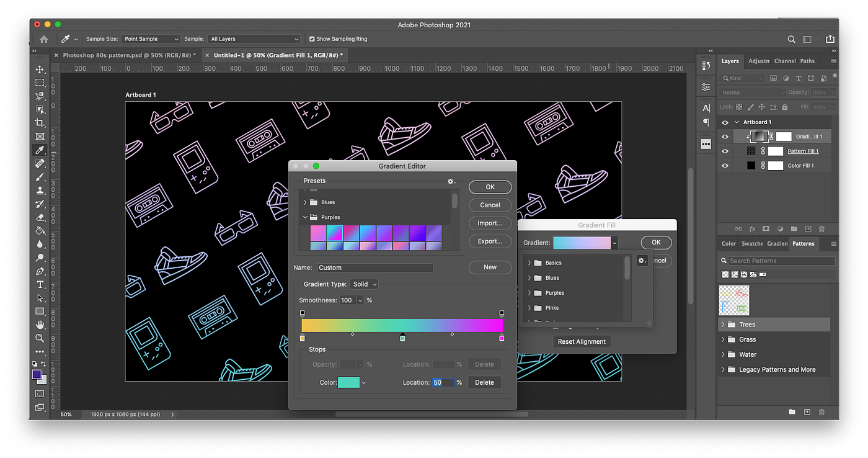Collapse Artboard 1 group in Layers
The width and height of the screenshot is (868, 458).
coord(737,122)
